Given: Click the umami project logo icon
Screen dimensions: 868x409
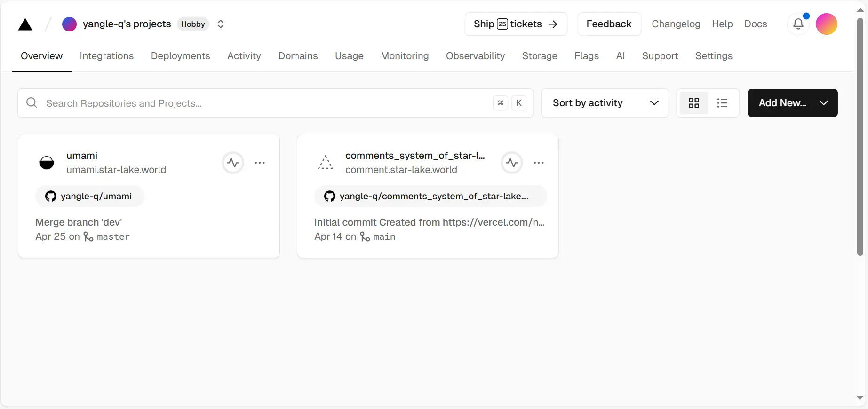Looking at the screenshot, I should coord(47,163).
